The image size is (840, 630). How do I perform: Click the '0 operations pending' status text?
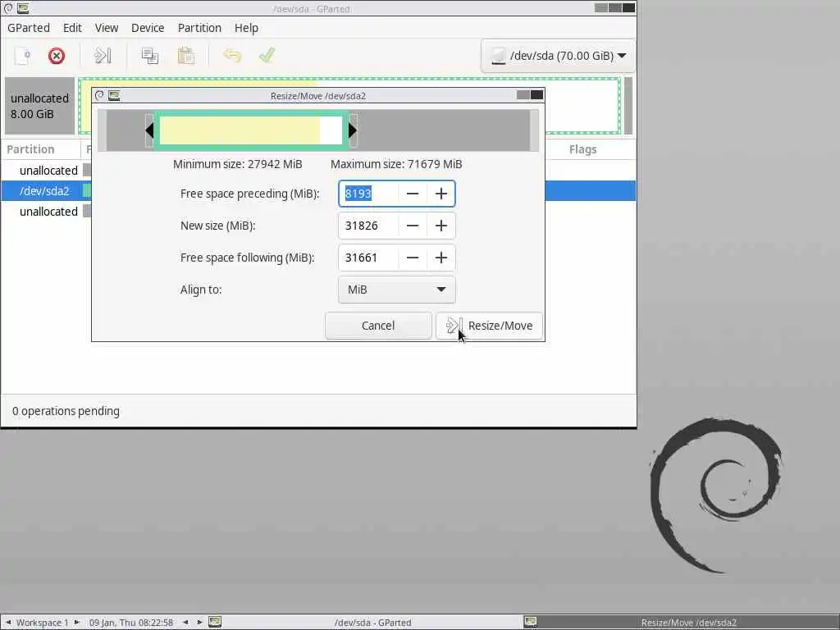coord(66,411)
